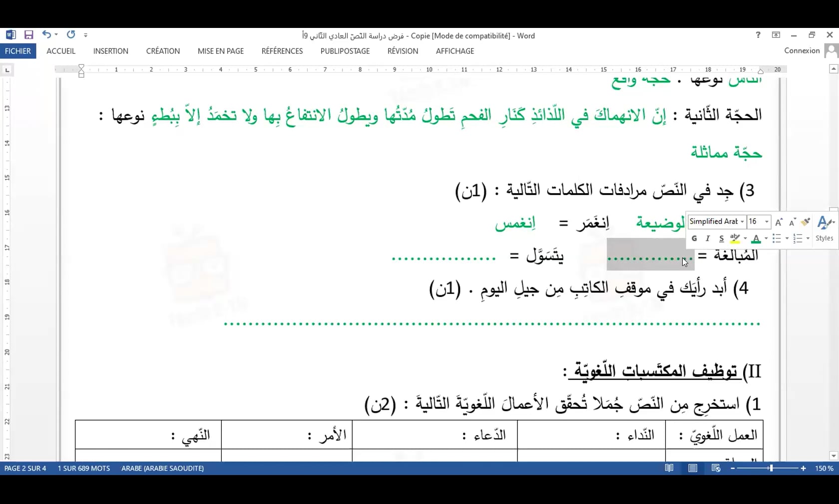Click the ARABE (ARABIE SAOUDITE) language indicator

pyautogui.click(x=162, y=468)
